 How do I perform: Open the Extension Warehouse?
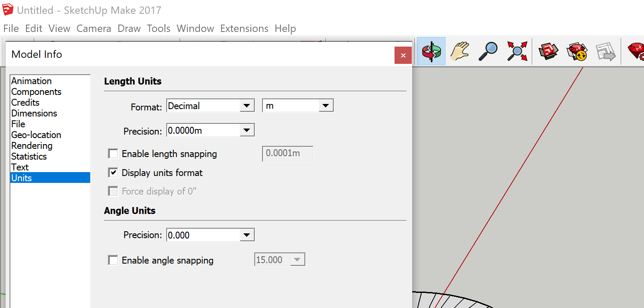pos(577,51)
